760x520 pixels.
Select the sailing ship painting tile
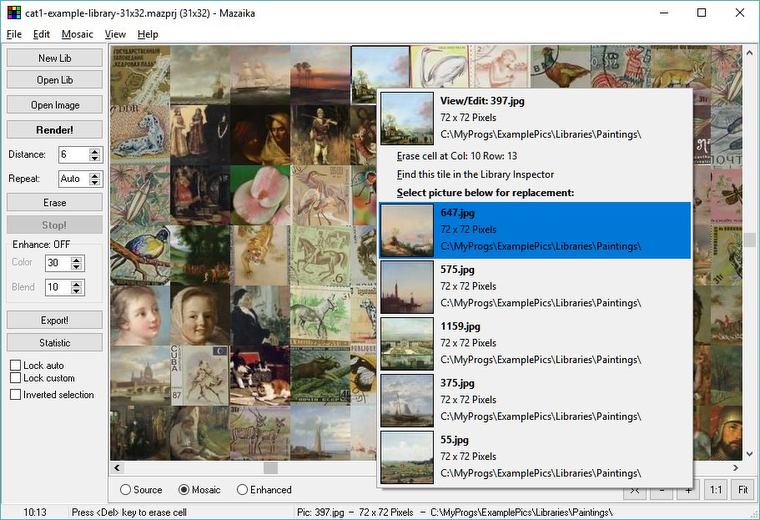tap(260, 75)
